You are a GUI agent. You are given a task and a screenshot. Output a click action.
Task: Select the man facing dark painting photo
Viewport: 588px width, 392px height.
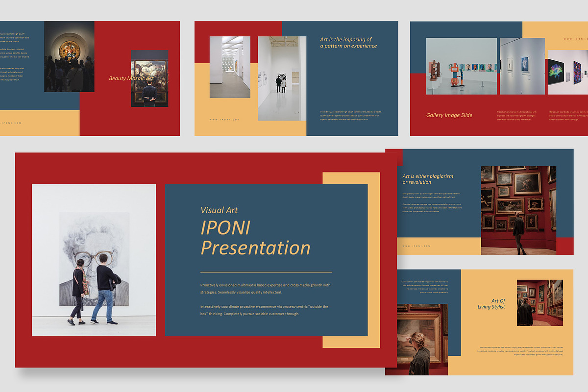pos(149,78)
